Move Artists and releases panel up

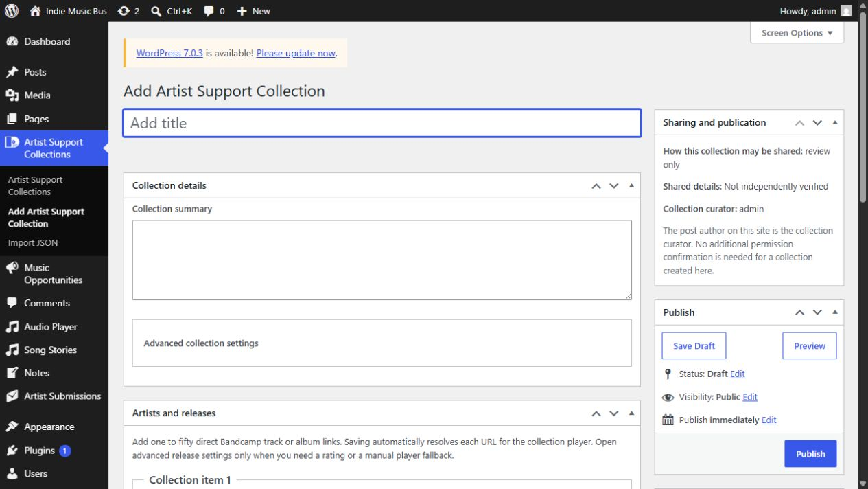(596, 413)
